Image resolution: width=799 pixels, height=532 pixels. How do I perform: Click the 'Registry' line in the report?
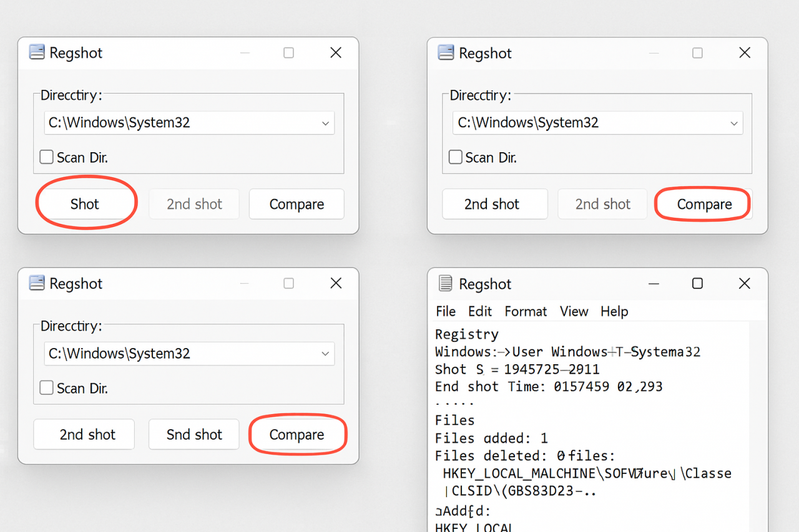467,334
